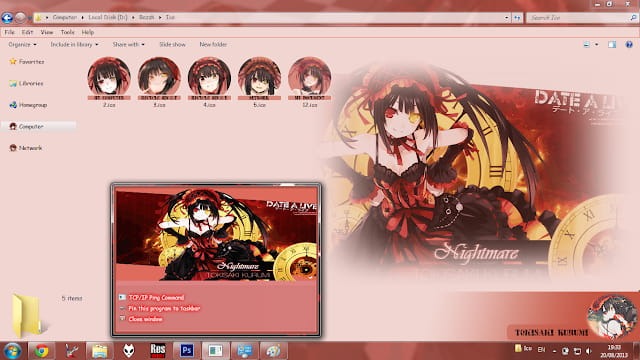Select Pin this program to taskbar
Image resolution: width=640 pixels, height=360 pixels.
164,308
